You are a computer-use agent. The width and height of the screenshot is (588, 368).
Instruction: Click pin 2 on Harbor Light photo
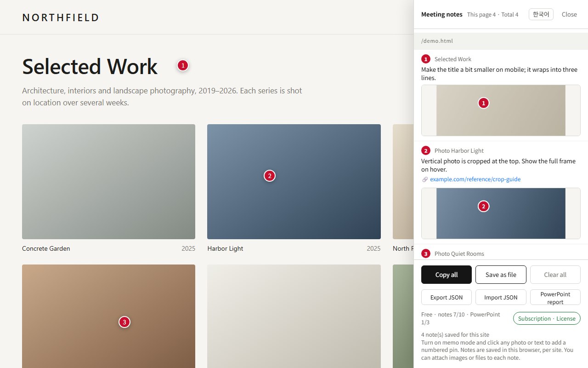pyautogui.click(x=269, y=176)
